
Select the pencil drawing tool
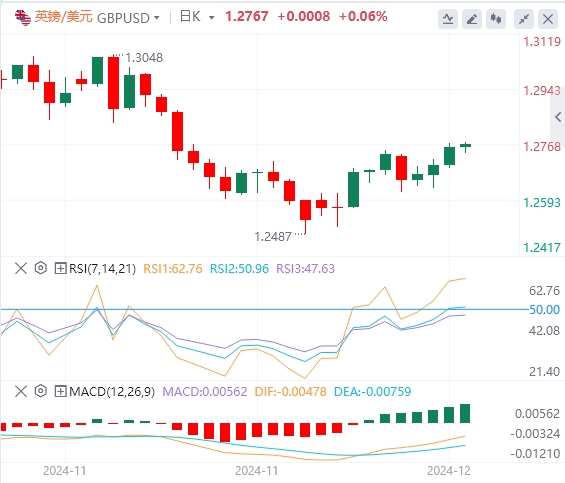click(x=472, y=19)
